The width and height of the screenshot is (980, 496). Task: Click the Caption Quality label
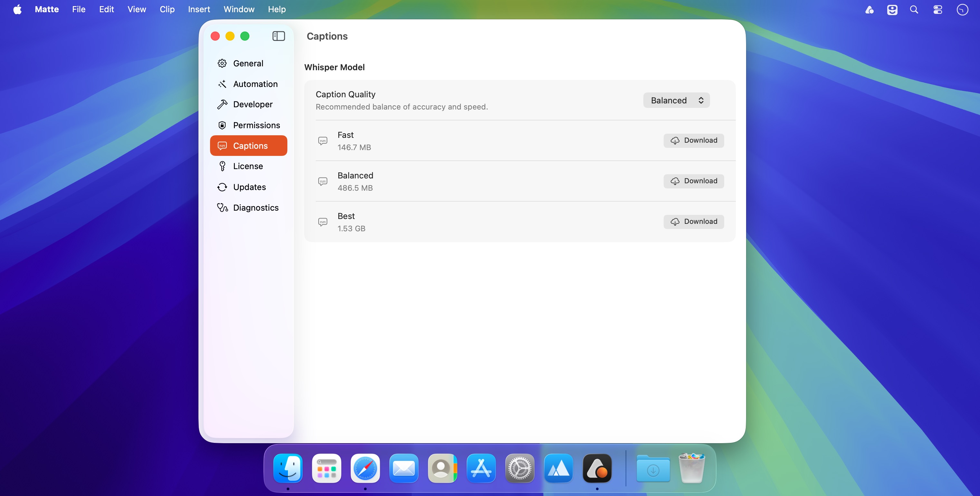(345, 94)
